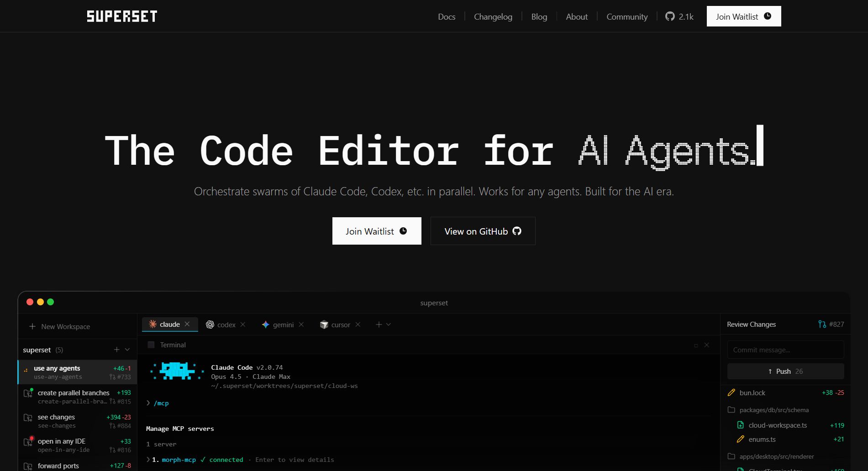Viewport: 868px width, 471px height.
Task: Select the 'create parallel branches' workspace
Action: [78, 397]
